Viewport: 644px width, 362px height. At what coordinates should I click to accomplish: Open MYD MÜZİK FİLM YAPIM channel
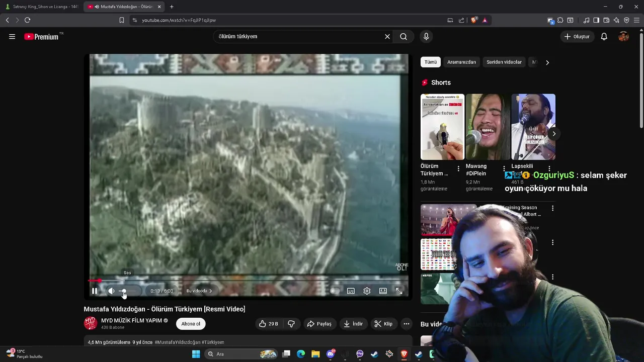pyautogui.click(x=131, y=320)
